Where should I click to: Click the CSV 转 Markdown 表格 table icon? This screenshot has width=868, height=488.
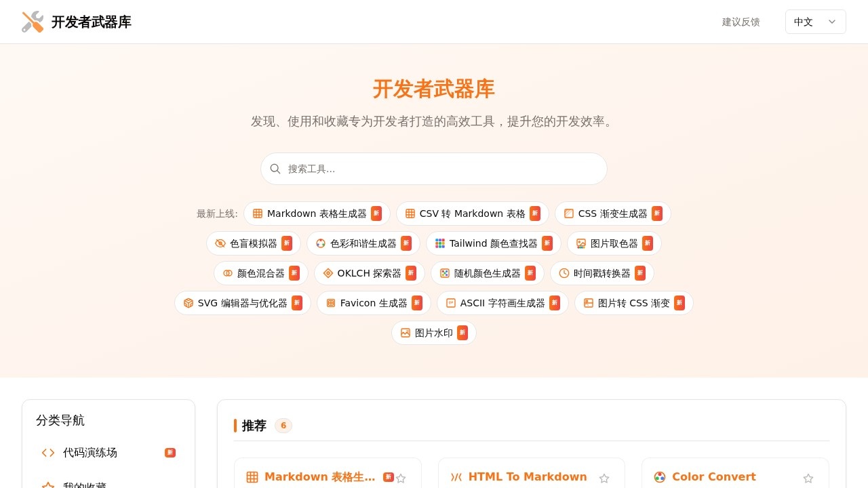[410, 213]
